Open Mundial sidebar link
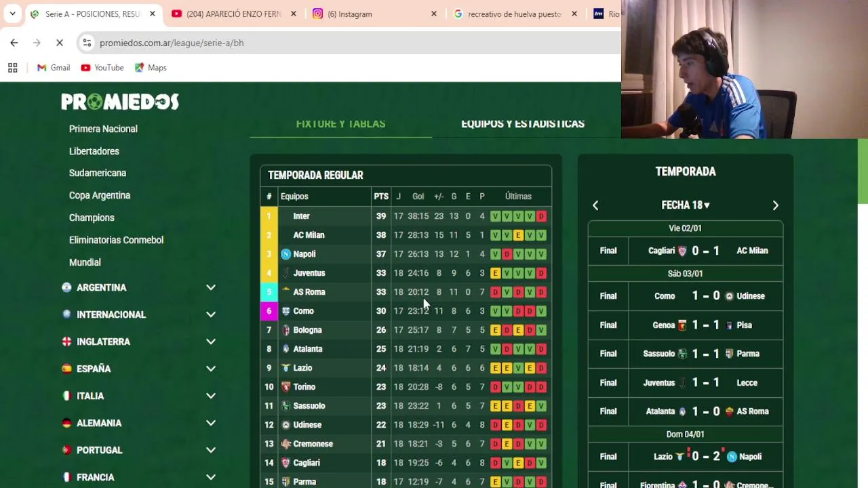Image resolution: width=868 pixels, height=488 pixels. click(x=85, y=262)
